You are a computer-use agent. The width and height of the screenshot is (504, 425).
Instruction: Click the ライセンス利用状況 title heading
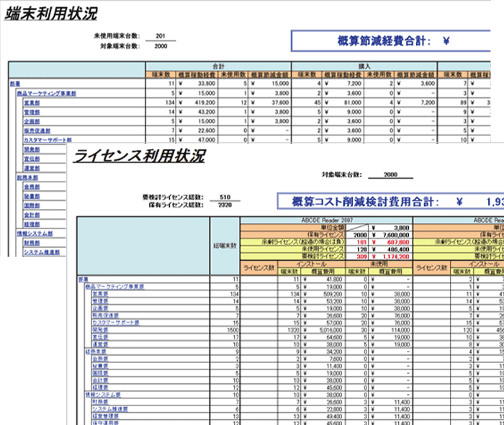click(139, 156)
